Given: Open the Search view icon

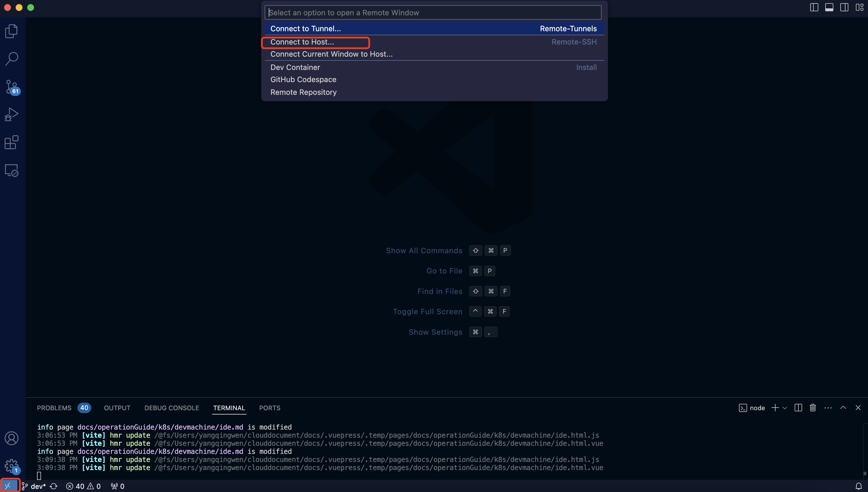Looking at the screenshot, I should click(x=12, y=59).
